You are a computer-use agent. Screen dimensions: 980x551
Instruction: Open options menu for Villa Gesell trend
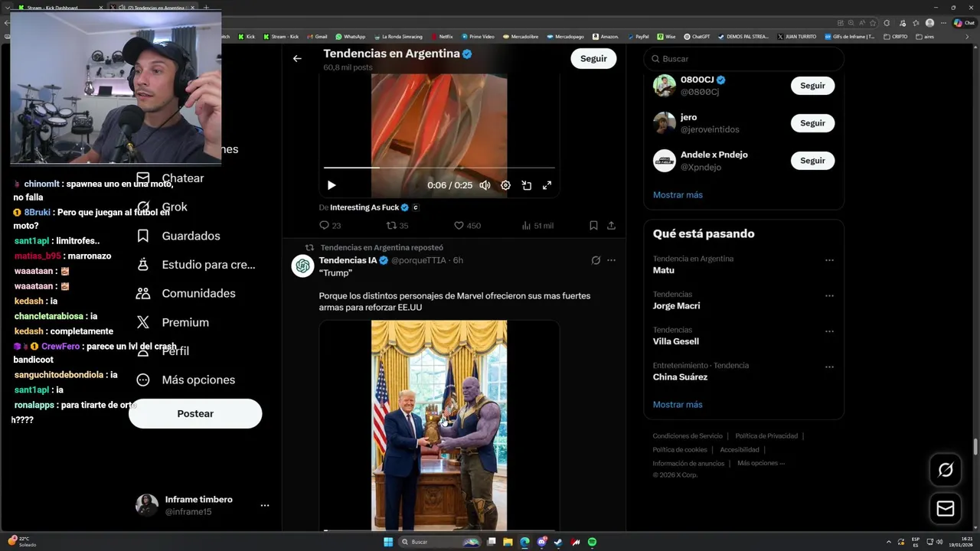point(829,331)
